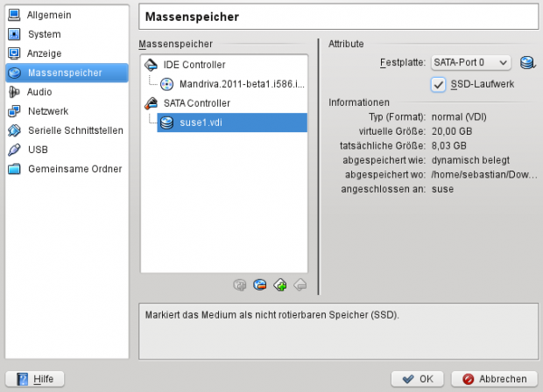Select the suse1.vdi disk entry
This screenshot has width=543, height=392.
click(x=201, y=122)
